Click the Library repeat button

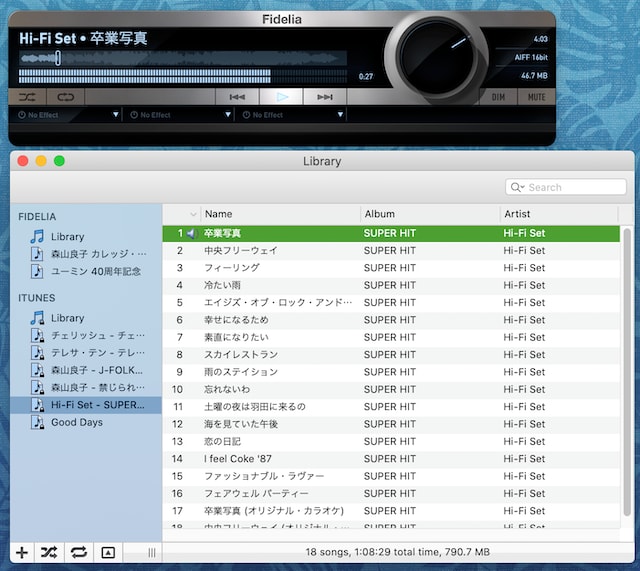point(79,553)
